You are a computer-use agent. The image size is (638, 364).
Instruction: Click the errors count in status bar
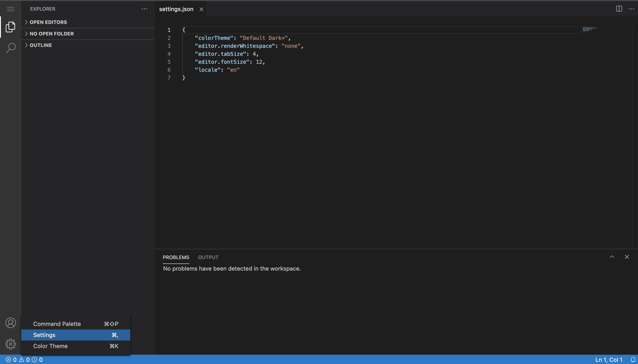11,360
